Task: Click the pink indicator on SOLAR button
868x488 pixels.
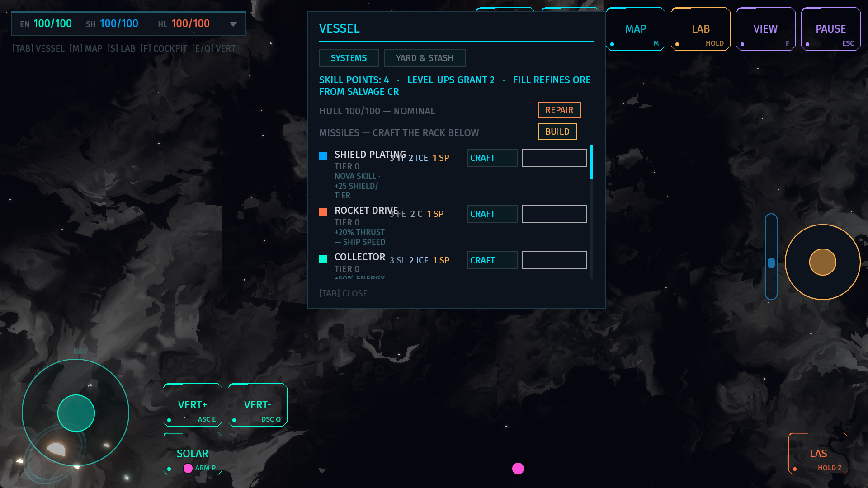Action: pos(188,468)
